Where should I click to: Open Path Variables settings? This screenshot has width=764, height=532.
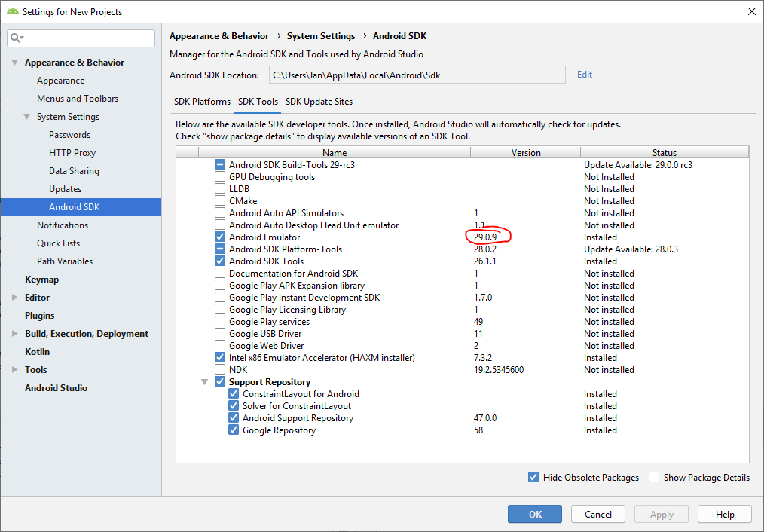click(65, 261)
